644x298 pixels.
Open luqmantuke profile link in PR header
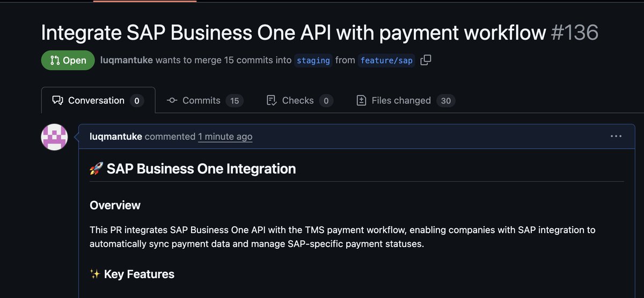pyautogui.click(x=127, y=60)
